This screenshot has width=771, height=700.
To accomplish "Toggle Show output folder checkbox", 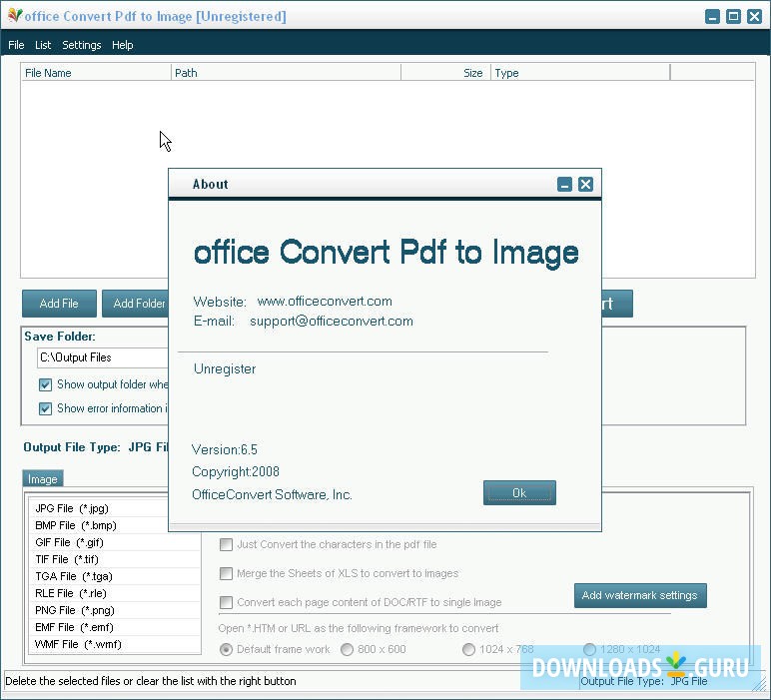I will pos(45,384).
